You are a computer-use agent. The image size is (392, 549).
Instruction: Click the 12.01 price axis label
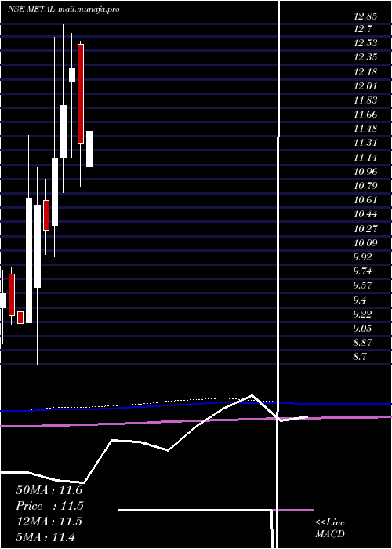(365, 86)
